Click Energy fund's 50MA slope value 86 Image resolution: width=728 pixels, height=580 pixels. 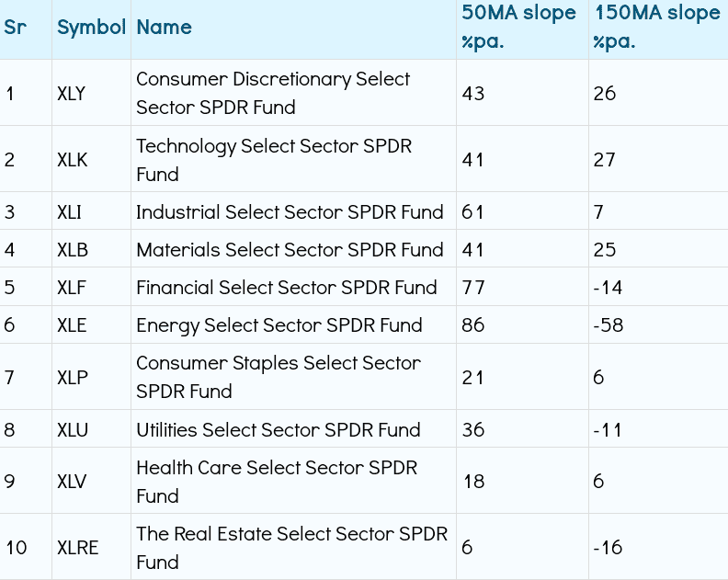click(x=473, y=325)
